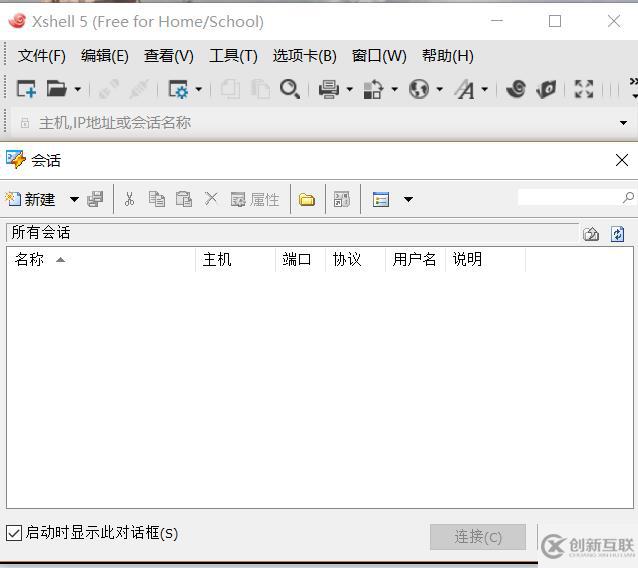Sort by the 名称 column header
The image size is (638, 568).
[x=101, y=259]
